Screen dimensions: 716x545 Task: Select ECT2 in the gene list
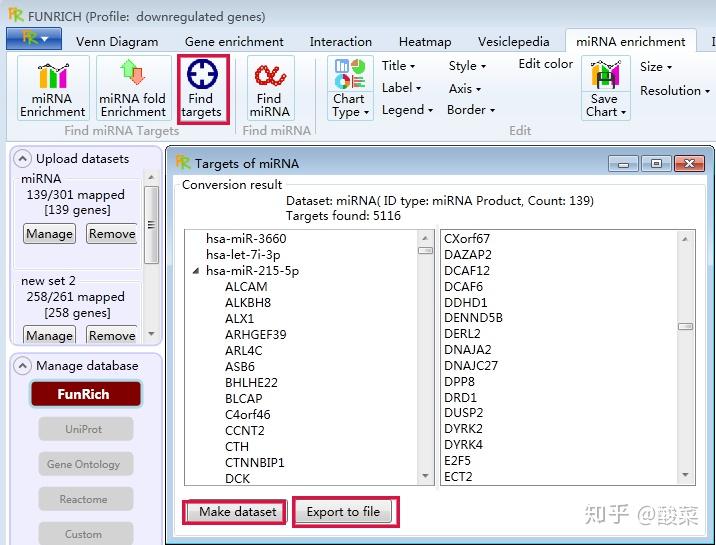click(458, 477)
